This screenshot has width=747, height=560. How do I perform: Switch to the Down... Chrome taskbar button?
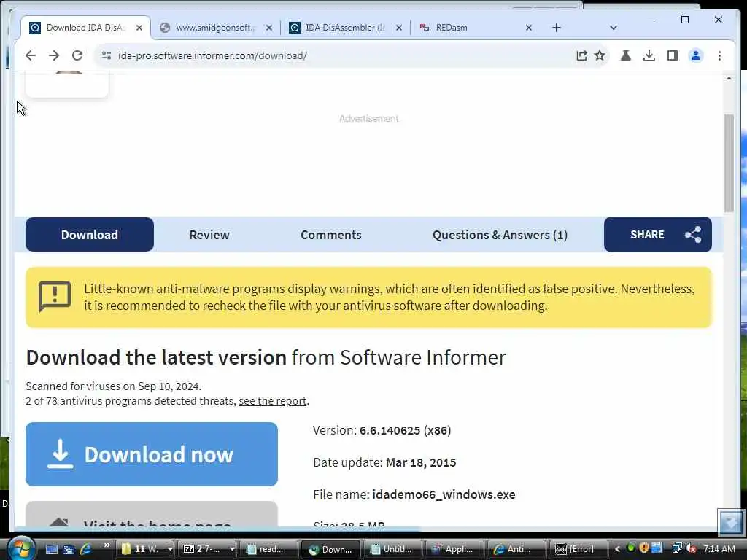(x=330, y=549)
